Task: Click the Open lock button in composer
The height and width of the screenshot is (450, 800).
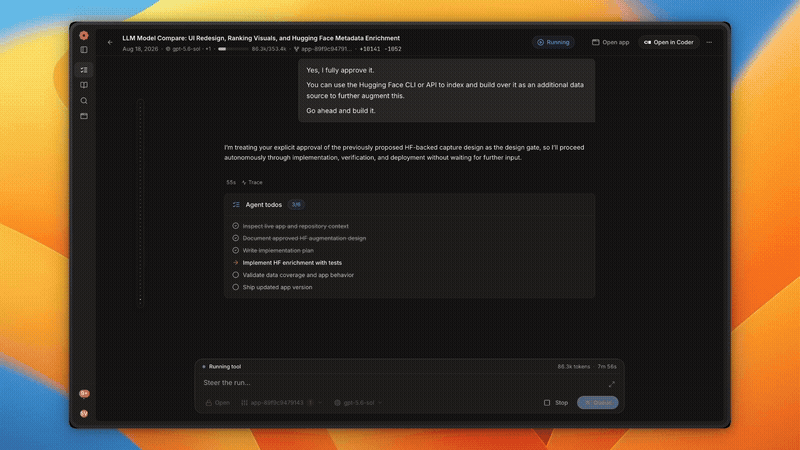Action: pyautogui.click(x=218, y=403)
